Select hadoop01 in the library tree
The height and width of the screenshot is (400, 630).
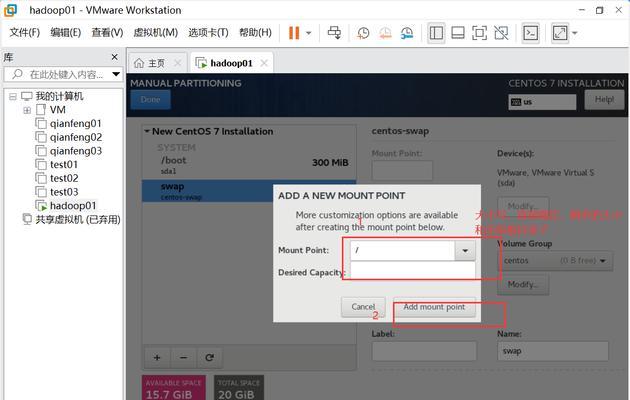pos(66,206)
